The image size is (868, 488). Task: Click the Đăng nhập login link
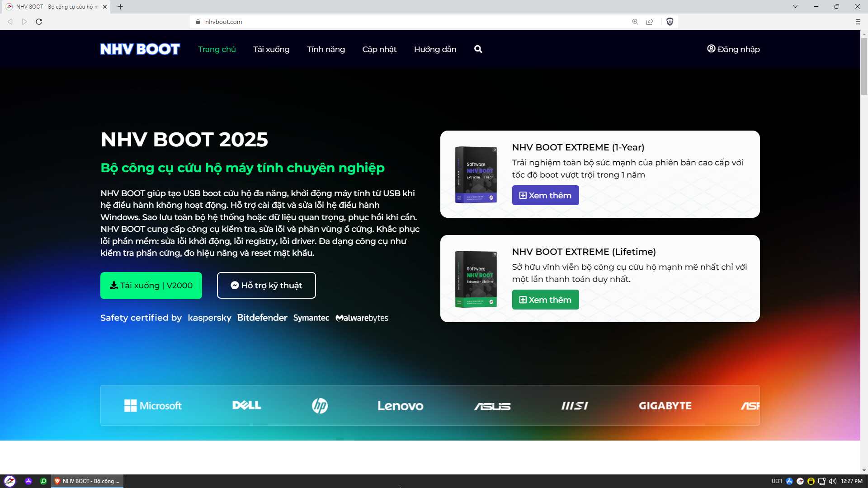tap(733, 49)
